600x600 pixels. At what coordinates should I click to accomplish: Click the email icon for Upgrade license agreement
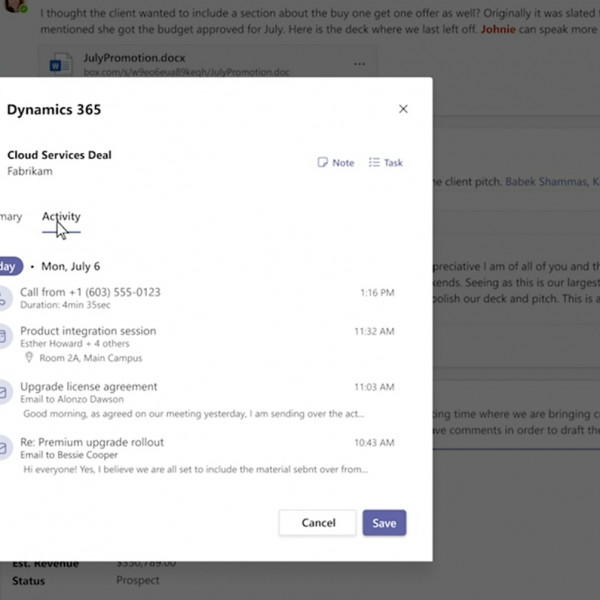coord(5,392)
